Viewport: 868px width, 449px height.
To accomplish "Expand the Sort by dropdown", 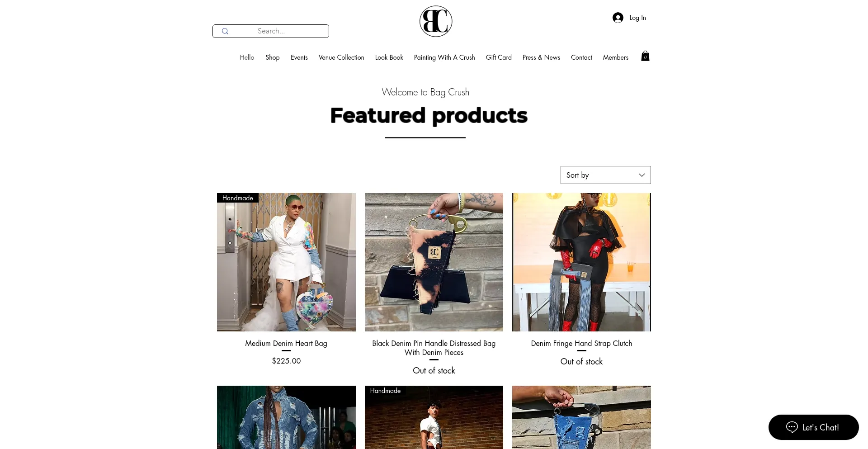I will [x=606, y=175].
